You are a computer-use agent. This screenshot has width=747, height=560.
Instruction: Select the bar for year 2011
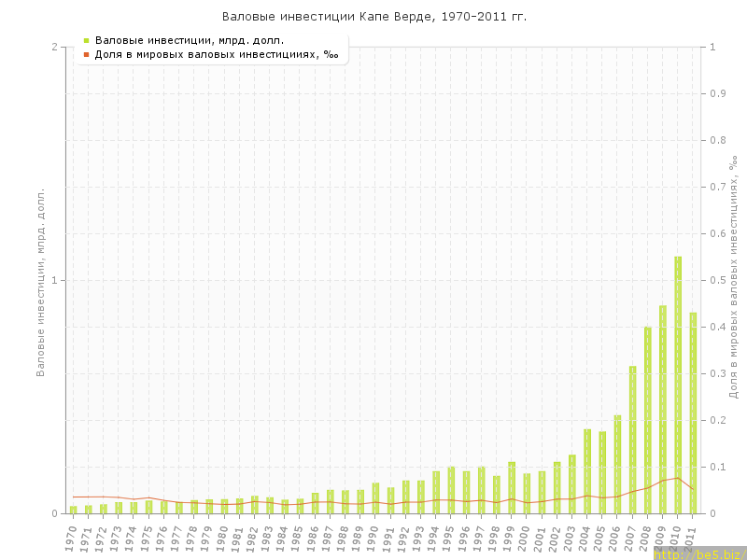point(693,413)
